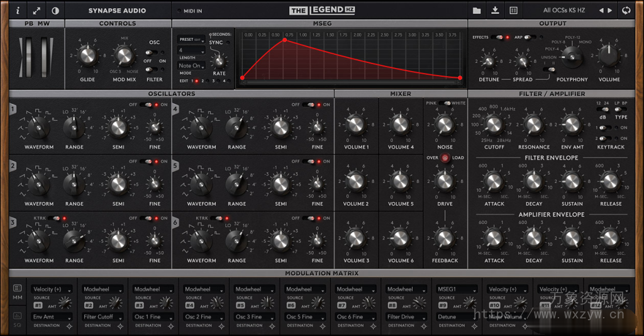Open slot #3 source dropdown Modwheel
The height and width of the screenshot is (336, 644).
(x=153, y=289)
